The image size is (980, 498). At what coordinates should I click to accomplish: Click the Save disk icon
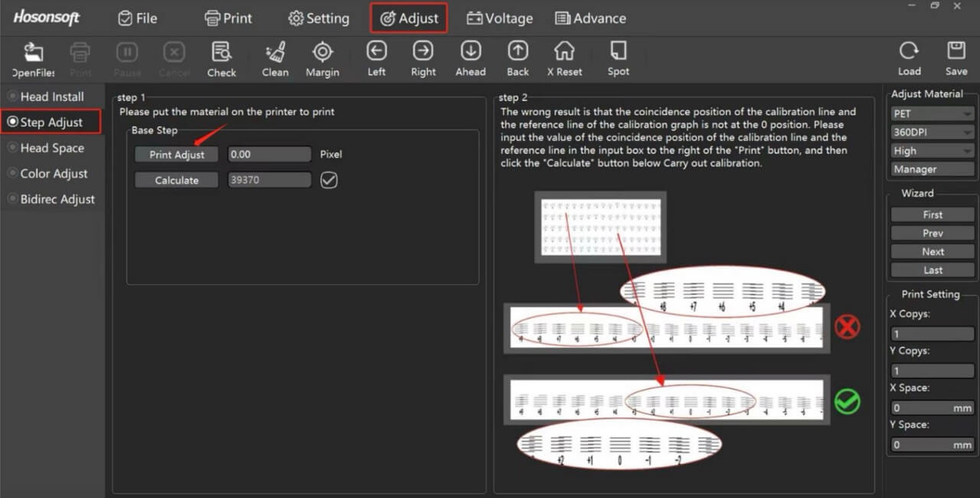[x=955, y=52]
